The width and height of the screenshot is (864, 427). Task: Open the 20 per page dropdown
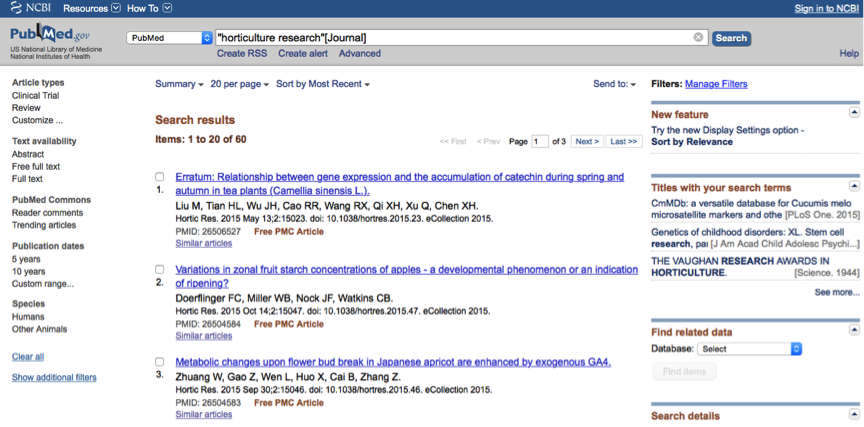(240, 84)
